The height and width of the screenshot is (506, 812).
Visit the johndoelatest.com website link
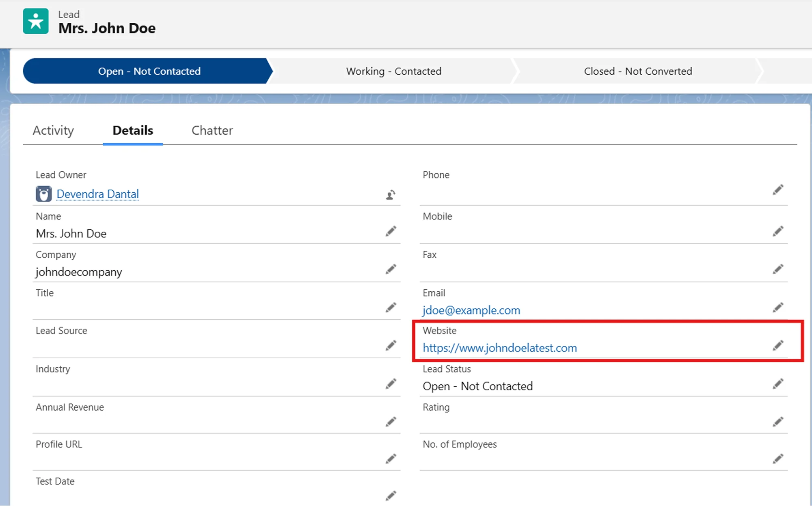click(499, 348)
